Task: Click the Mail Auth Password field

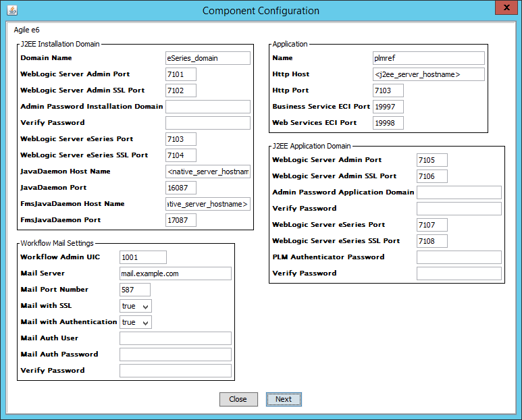Action: [176, 355]
